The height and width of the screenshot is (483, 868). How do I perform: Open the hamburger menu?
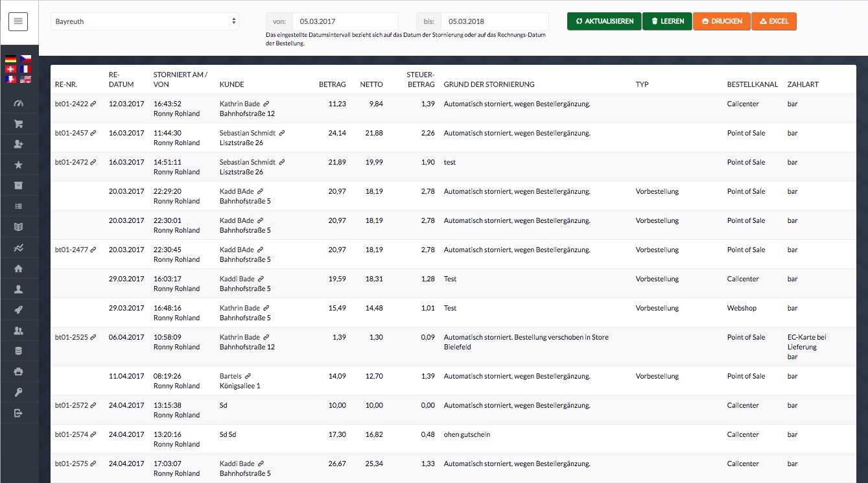(18, 21)
